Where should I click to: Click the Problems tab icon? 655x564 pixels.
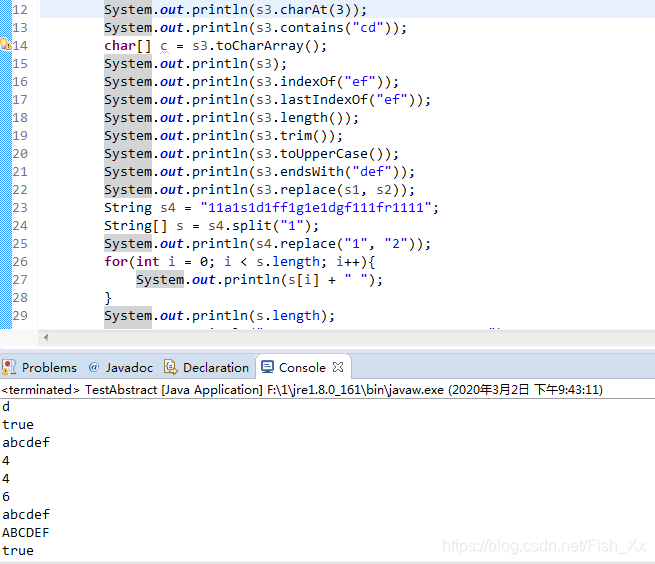9,367
